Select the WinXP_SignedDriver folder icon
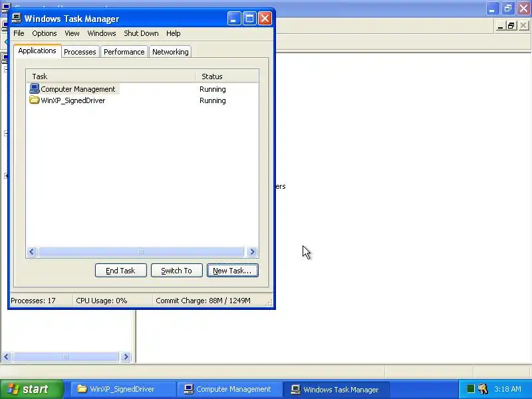Viewport: 532px width, 399px height. click(x=35, y=100)
